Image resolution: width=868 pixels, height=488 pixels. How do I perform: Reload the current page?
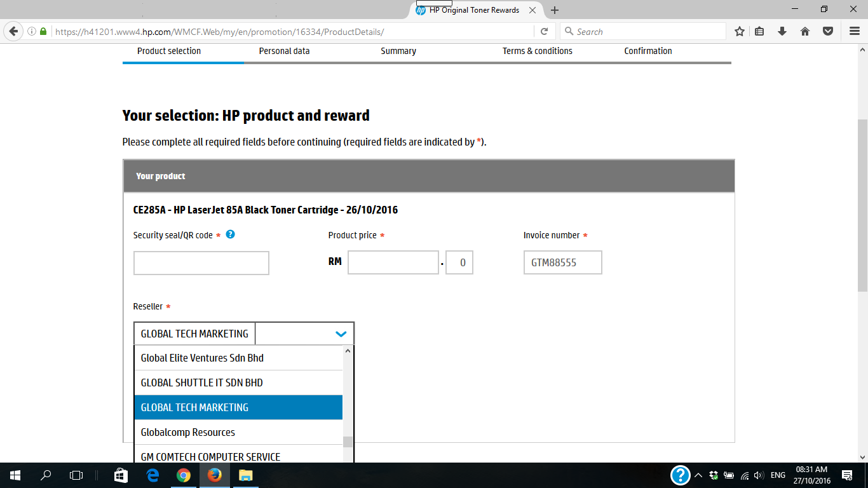click(545, 31)
